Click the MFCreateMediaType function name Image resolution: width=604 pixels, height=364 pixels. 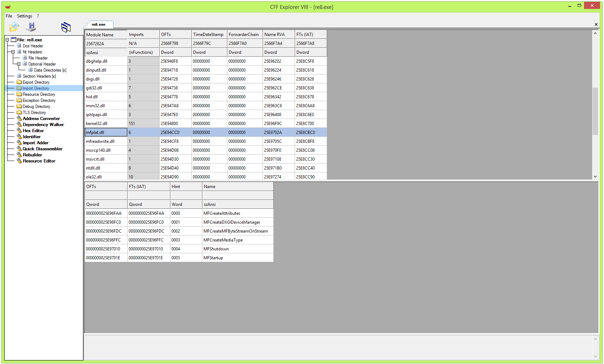coord(223,240)
